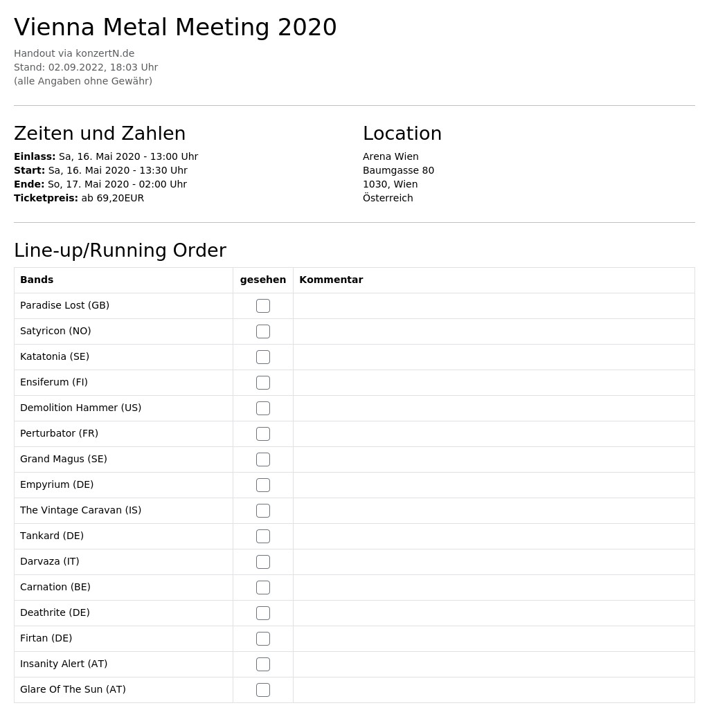This screenshot has height=728, width=709.
Task: Select the Bands column header
Action: click(37, 280)
